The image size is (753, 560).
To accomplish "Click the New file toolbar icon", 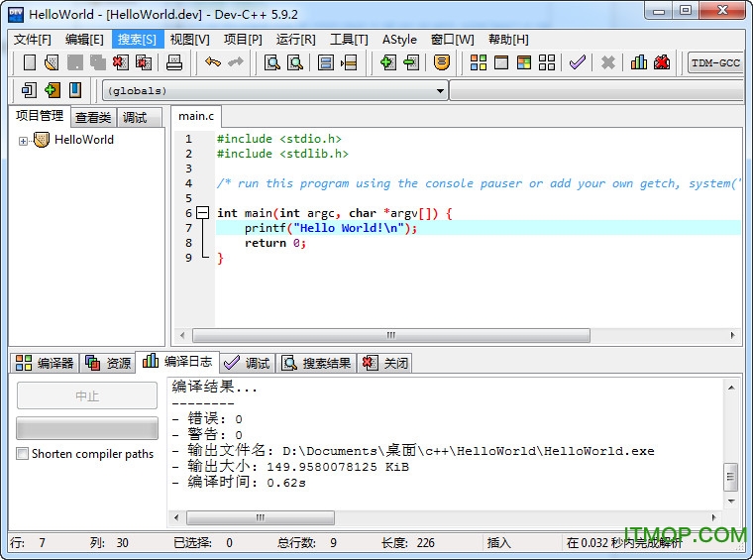I will pyautogui.click(x=30, y=62).
